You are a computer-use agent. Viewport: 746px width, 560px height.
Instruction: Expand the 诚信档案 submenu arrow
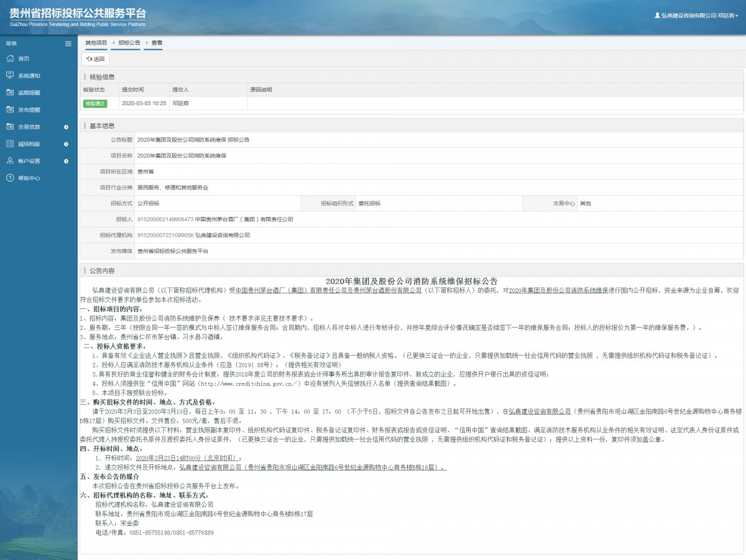click(67, 144)
